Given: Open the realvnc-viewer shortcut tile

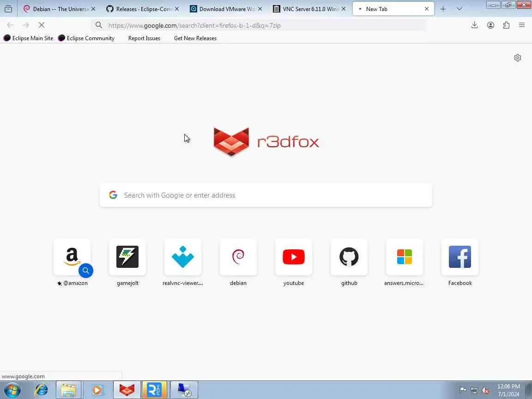Looking at the screenshot, I should pyautogui.click(x=183, y=257).
